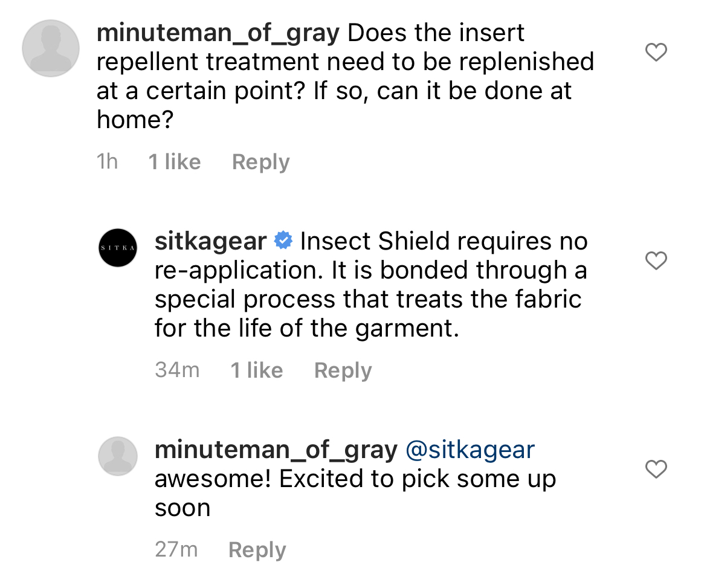This screenshot has height=588, width=707.
Task: Reply to the 'awesome! Excited' comment
Action: (x=257, y=550)
